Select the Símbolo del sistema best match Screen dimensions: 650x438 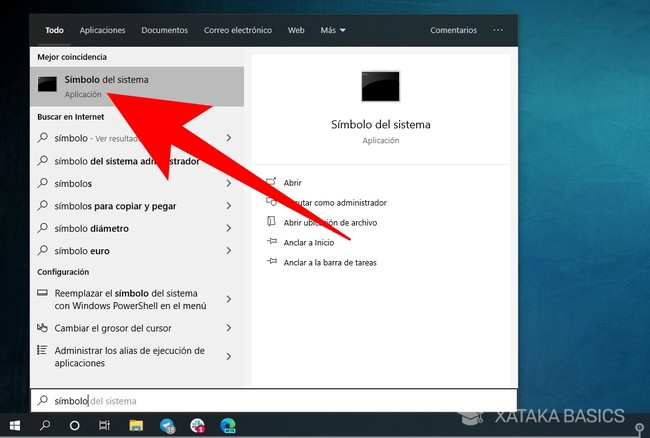coord(137,87)
